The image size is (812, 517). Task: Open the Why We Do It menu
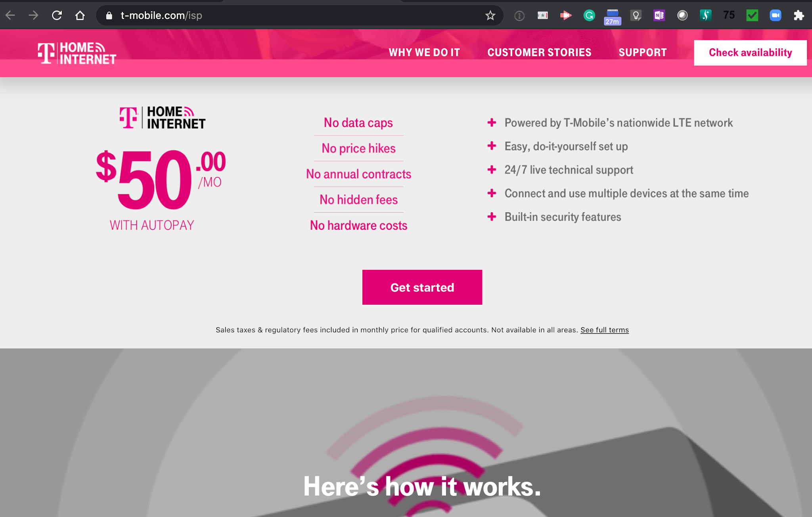click(x=424, y=52)
